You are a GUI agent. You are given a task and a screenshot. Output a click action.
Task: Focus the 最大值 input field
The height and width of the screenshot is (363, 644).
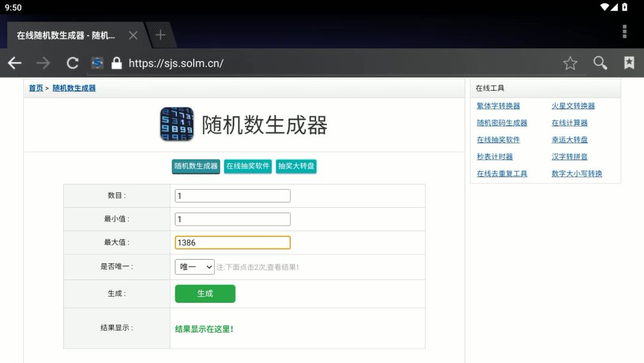coord(233,242)
